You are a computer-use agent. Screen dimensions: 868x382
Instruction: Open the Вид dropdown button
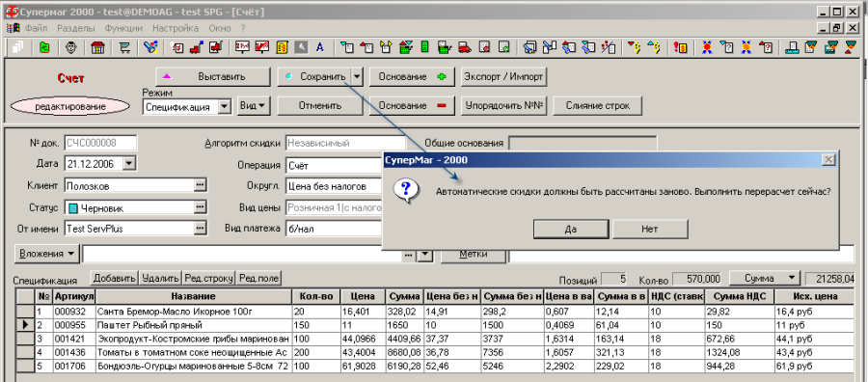click(254, 105)
